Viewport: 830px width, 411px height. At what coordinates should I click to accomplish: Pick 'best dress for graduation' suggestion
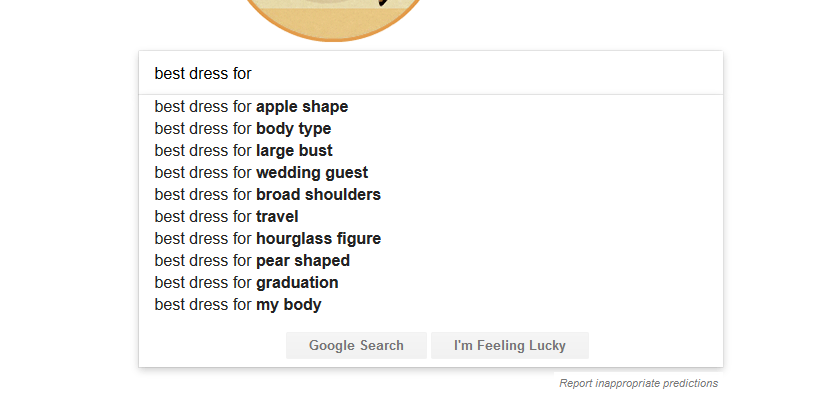point(246,283)
